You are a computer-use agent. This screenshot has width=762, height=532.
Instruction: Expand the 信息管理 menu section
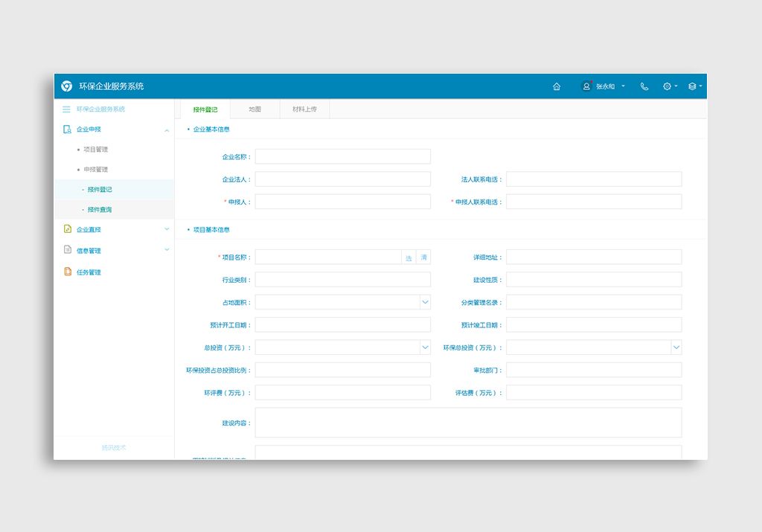click(167, 250)
